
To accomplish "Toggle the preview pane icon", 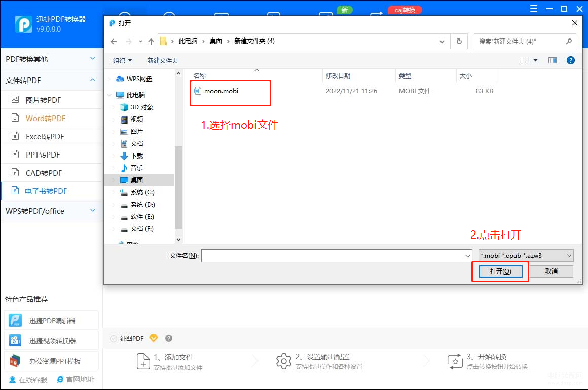I will 553,60.
